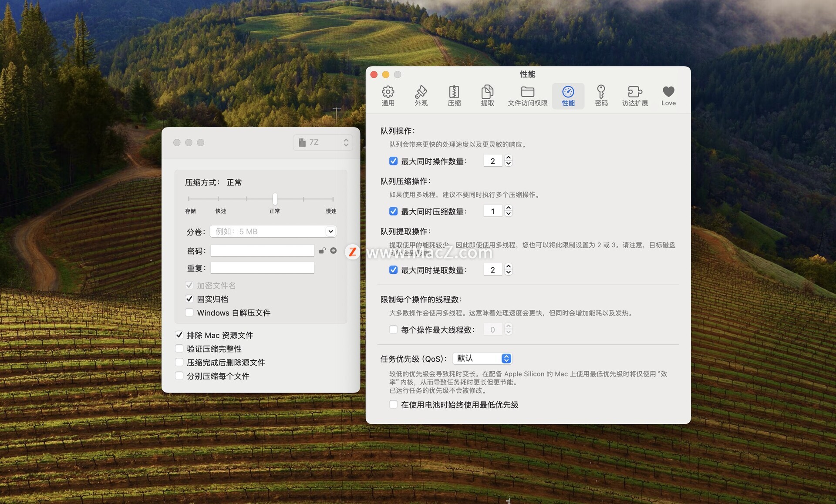This screenshot has height=504, width=836.
Task: Click the 快速 label under slider
Action: 221,211
